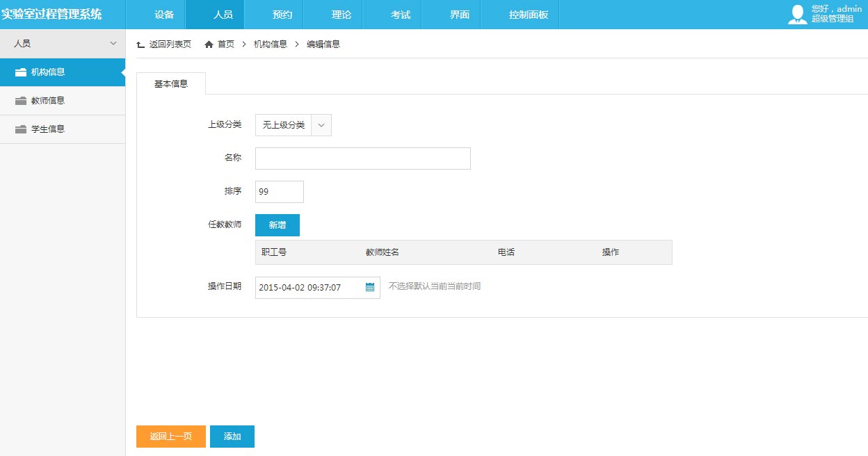Screen dimensions: 868x456
Task: Click the calendar icon in date field
Action: coord(370,287)
